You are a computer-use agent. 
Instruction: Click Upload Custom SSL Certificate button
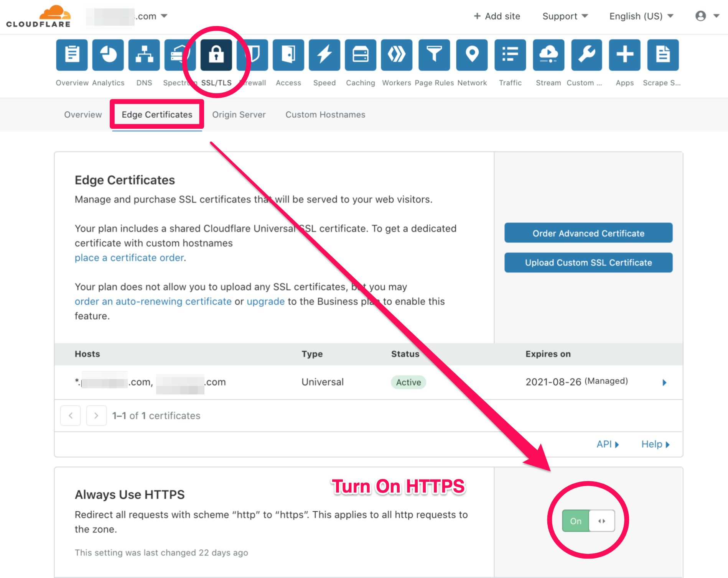pyautogui.click(x=588, y=263)
